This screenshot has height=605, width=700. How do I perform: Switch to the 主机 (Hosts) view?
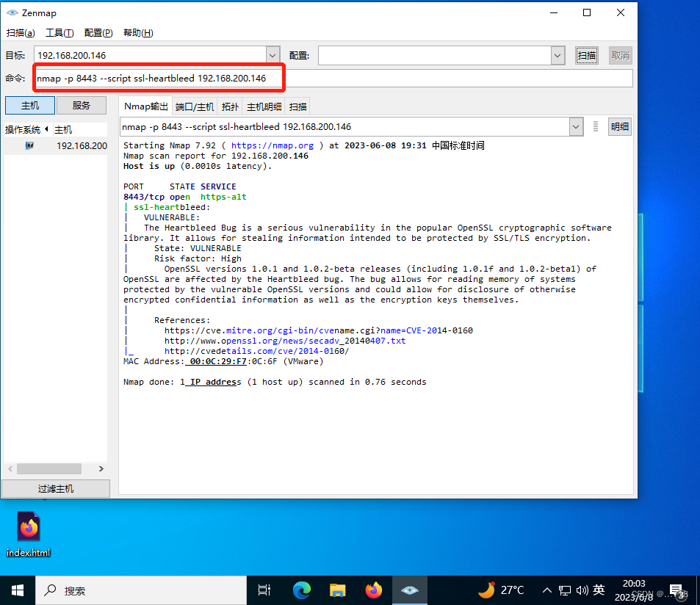[29, 105]
